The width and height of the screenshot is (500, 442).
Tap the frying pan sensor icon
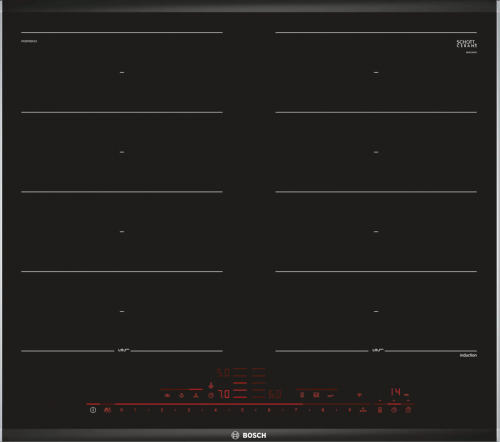click(x=331, y=395)
